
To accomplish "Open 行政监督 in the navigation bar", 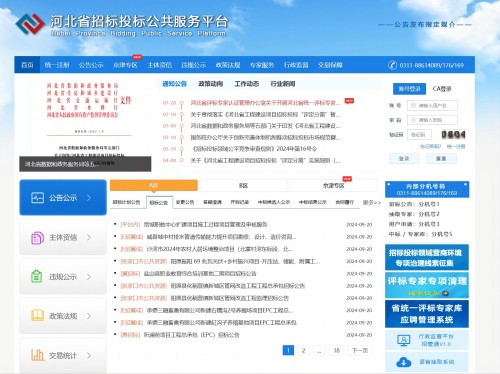I will coord(296,65).
